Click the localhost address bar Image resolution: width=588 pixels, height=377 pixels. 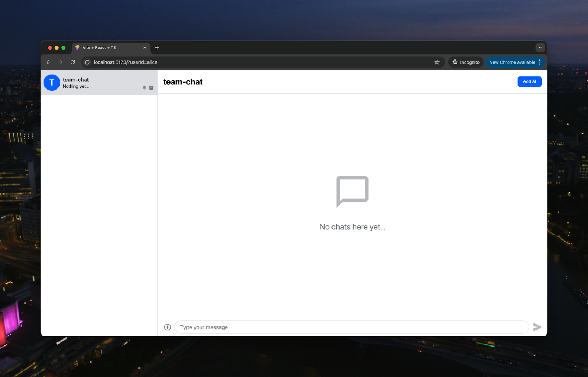pos(257,62)
